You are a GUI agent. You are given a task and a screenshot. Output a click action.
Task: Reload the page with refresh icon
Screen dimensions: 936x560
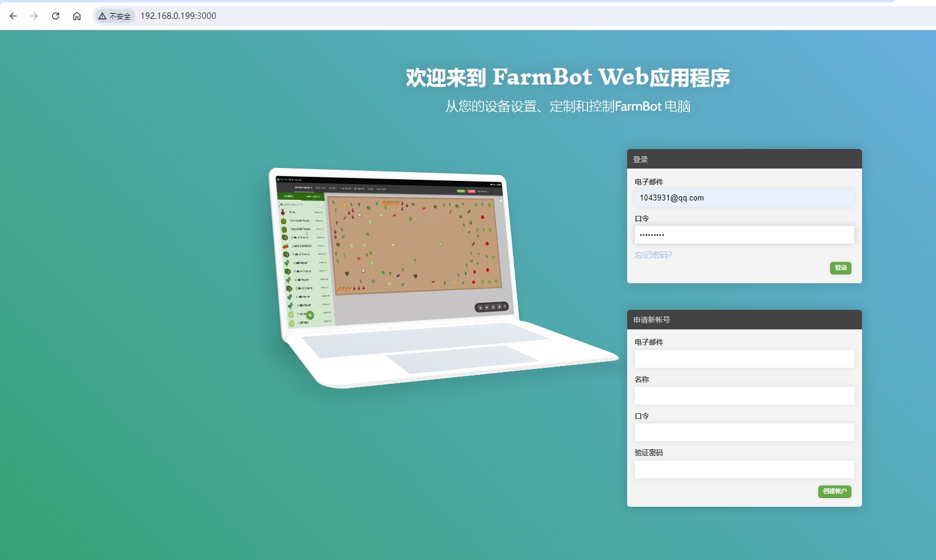click(x=56, y=16)
